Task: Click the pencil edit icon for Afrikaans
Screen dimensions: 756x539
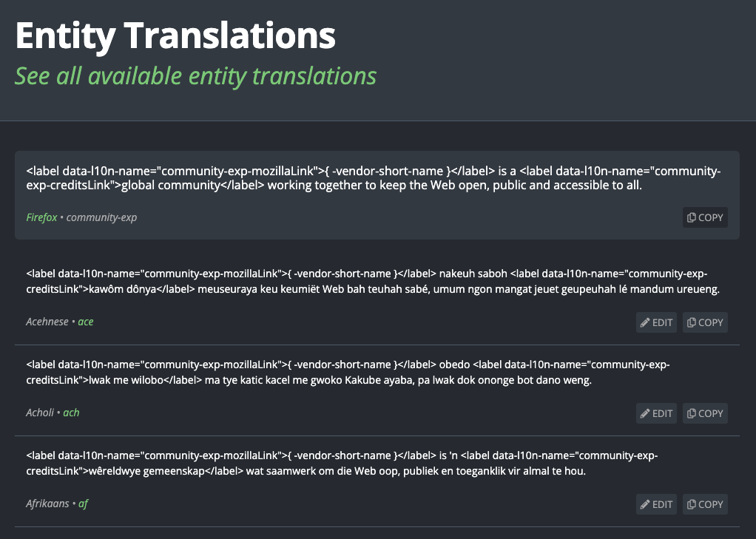Action: click(643, 504)
